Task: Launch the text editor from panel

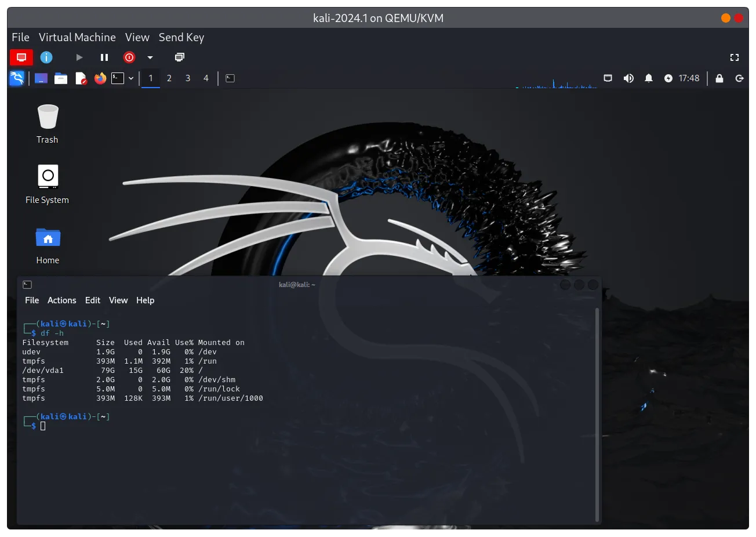Action: click(81, 78)
